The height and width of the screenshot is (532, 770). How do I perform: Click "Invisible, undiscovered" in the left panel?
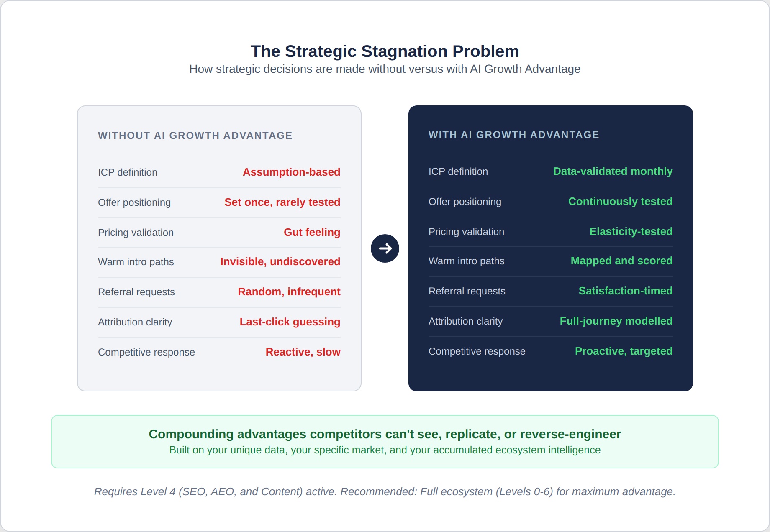click(280, 262)
